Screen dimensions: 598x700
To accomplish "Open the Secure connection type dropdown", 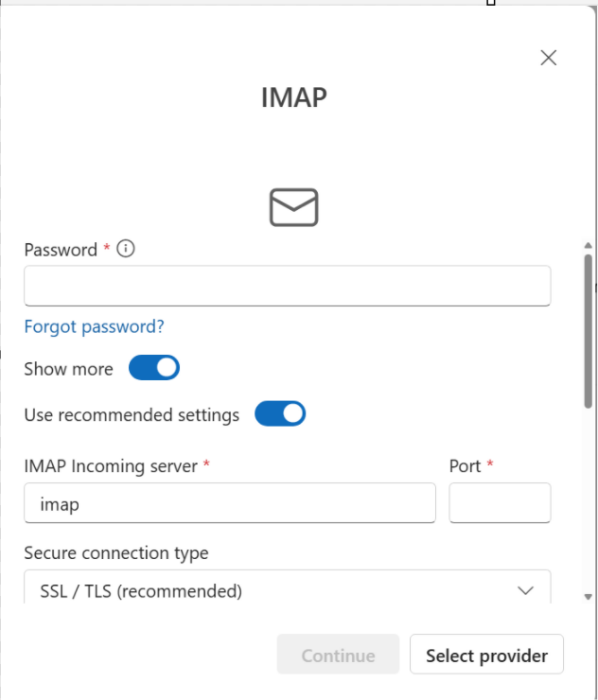I will [287, 587].
